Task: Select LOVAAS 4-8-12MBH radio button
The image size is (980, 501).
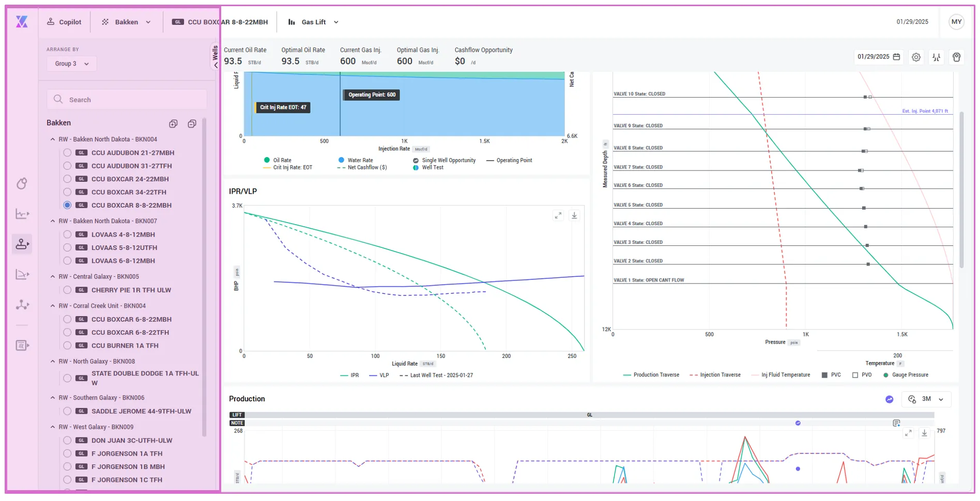Action: [67, 234]
